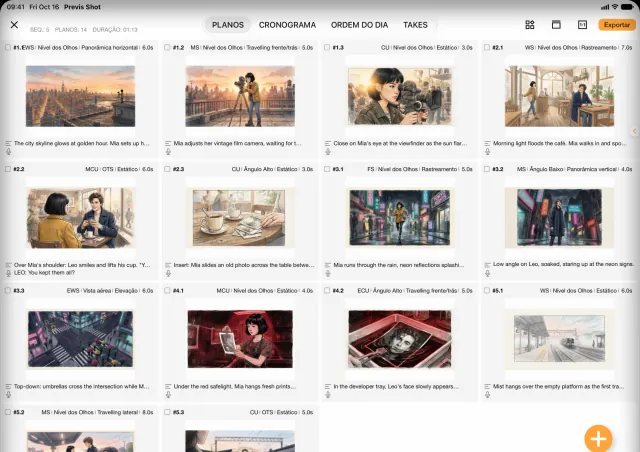
Task: Tick the checkbox for shot #2.3
Action: pos(167,169)
